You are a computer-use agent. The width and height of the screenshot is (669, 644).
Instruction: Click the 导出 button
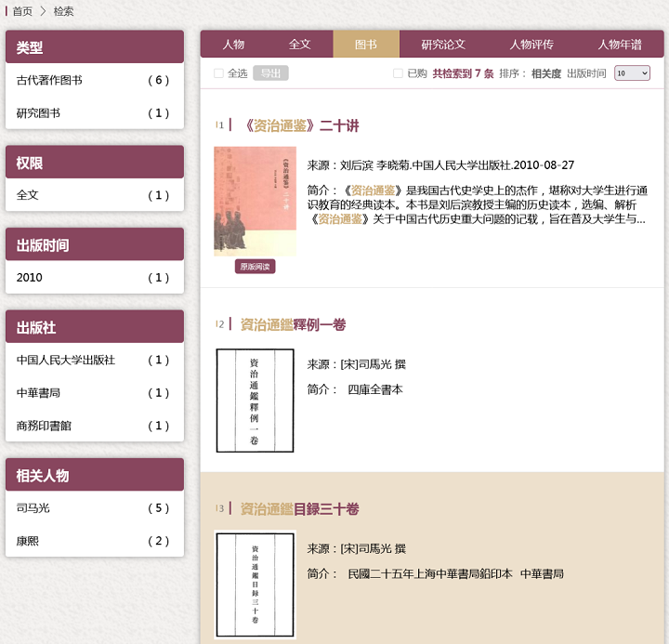click(x=270, y=73)
